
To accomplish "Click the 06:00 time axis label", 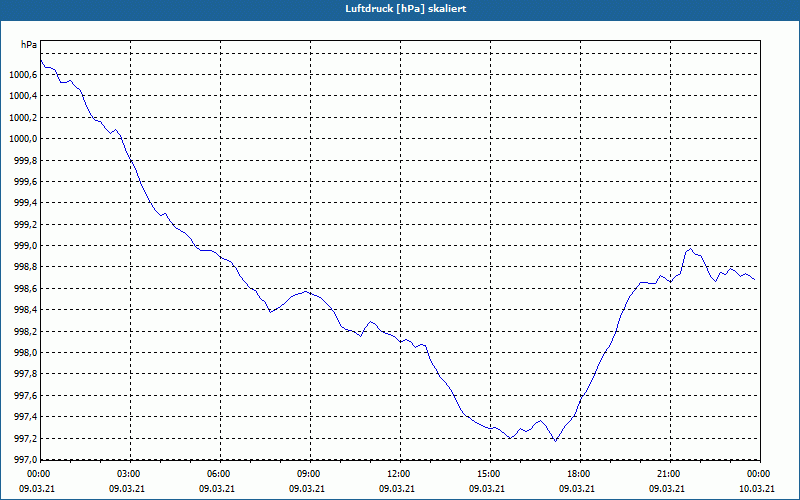I will tap(221, 474).
